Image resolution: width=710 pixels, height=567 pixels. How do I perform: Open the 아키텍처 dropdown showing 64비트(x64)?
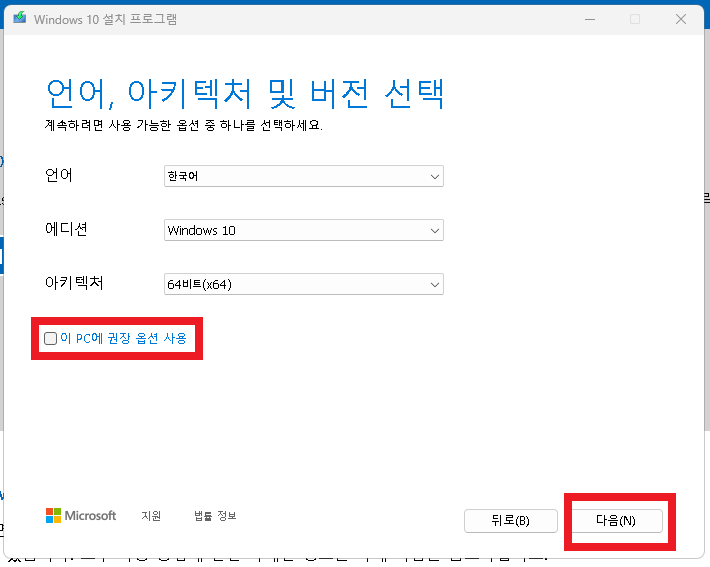303,284
